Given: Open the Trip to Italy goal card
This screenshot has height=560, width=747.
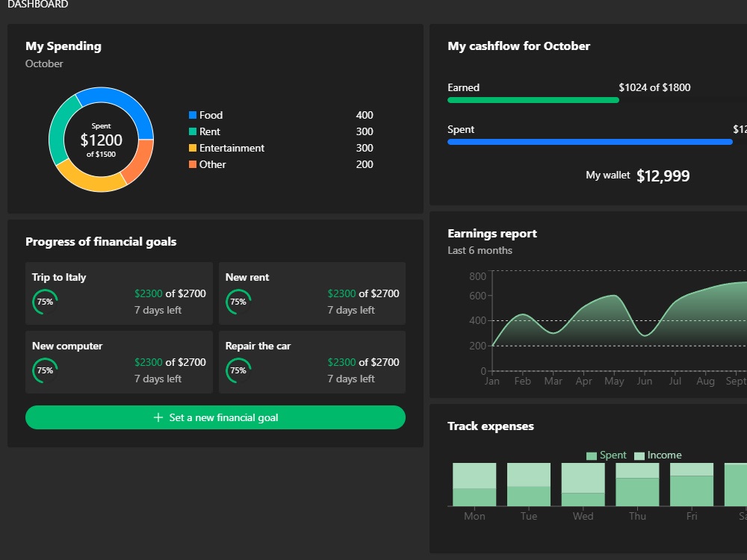Looking at the screenshot, I should point(119,293).
